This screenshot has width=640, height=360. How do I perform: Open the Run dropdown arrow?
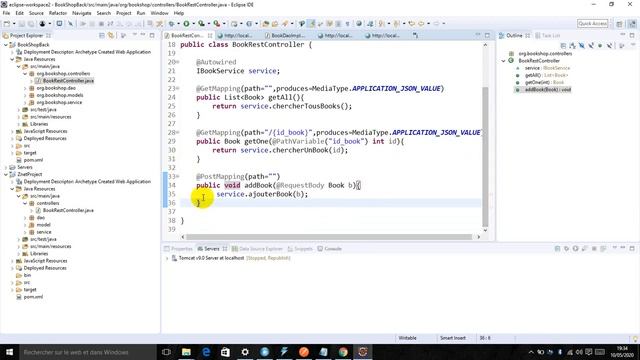point(193,24)
